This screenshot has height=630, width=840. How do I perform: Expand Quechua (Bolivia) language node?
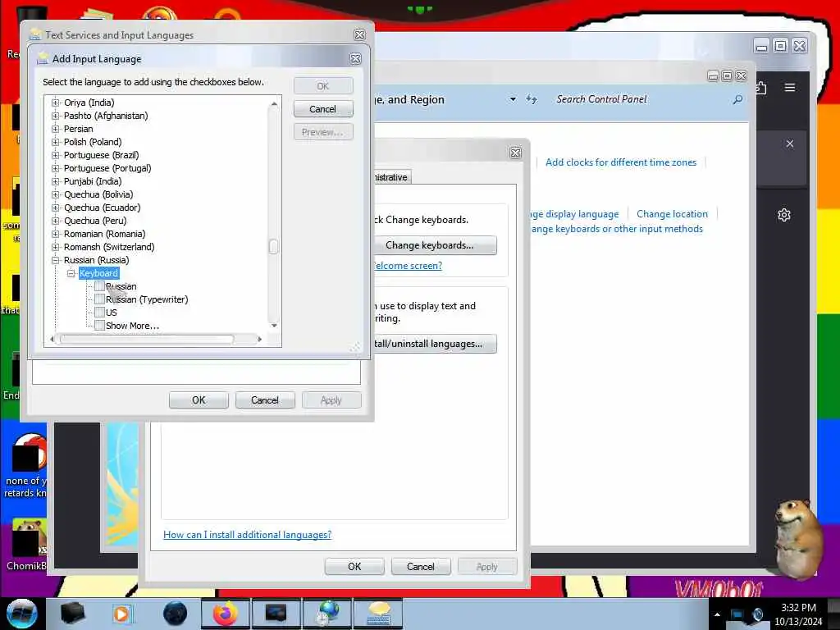[55, 194]
